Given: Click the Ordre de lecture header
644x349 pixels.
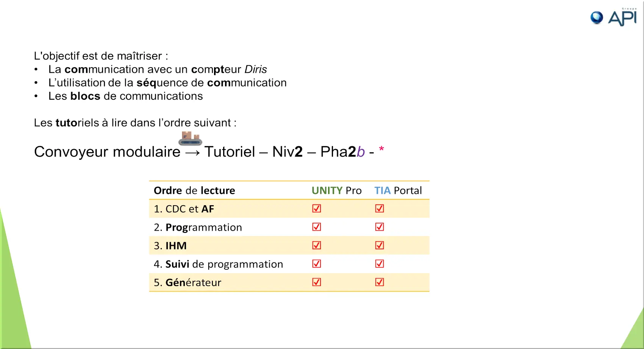Looking at the screenshot, I should pyautogui.click(x=194, y=190).
